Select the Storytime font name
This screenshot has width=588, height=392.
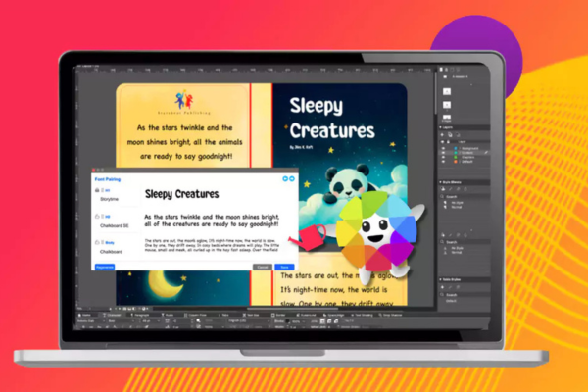pyautogui.click(x=109, y=199)
